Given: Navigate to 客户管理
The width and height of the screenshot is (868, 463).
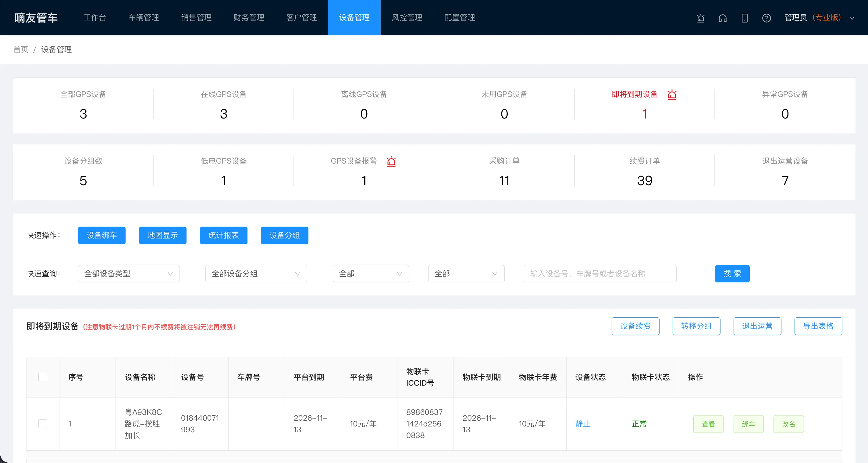Looking at the screenshot, I should 302,17.
